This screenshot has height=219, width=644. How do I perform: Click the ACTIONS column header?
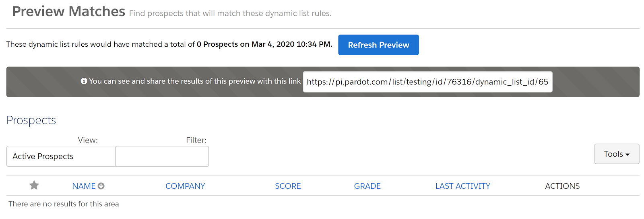click(x=562, y=186)
